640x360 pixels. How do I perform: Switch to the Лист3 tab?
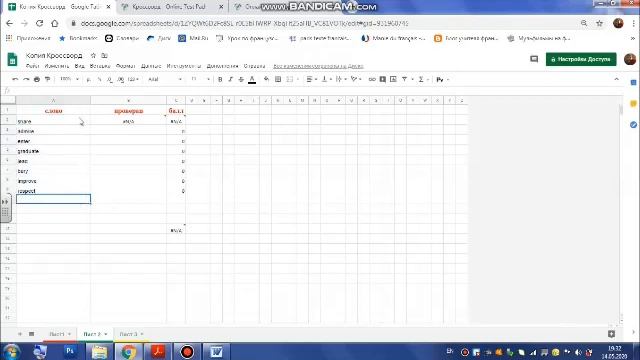(x=128, y=334)
